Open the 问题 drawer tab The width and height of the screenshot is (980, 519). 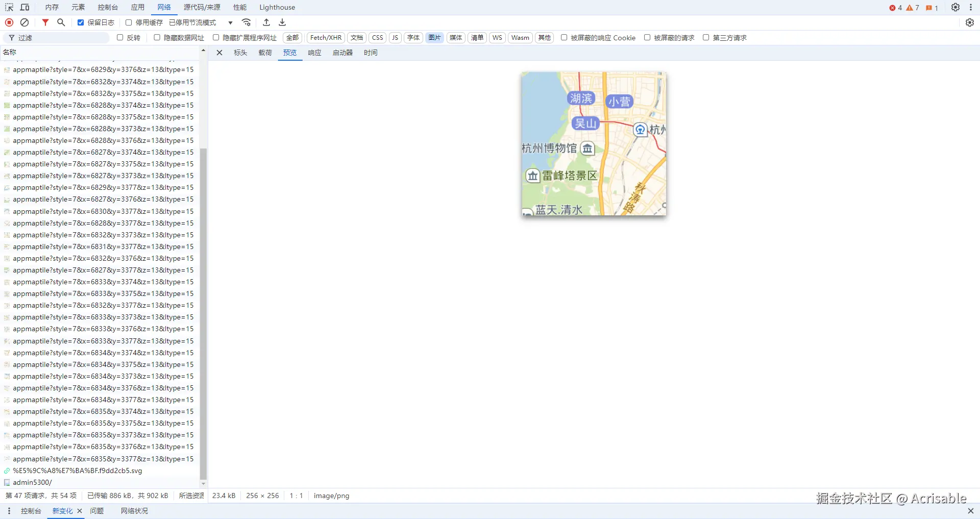97,511
